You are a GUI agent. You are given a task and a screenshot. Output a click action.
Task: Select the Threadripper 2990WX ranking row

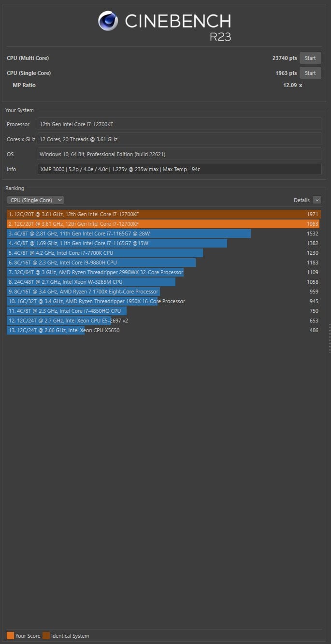click(x=164, y=272)
